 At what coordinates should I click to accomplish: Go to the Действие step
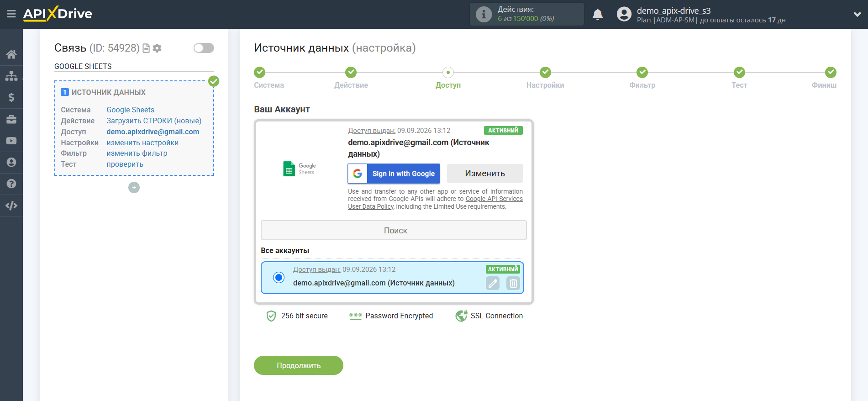click(351, 78)
